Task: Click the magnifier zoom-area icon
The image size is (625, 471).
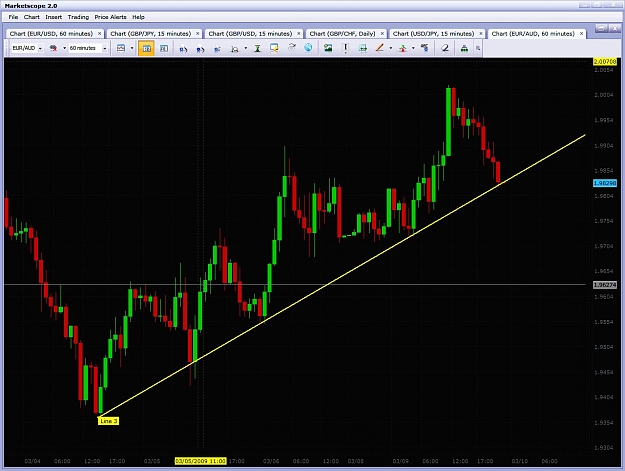Action: click(235, 49)
